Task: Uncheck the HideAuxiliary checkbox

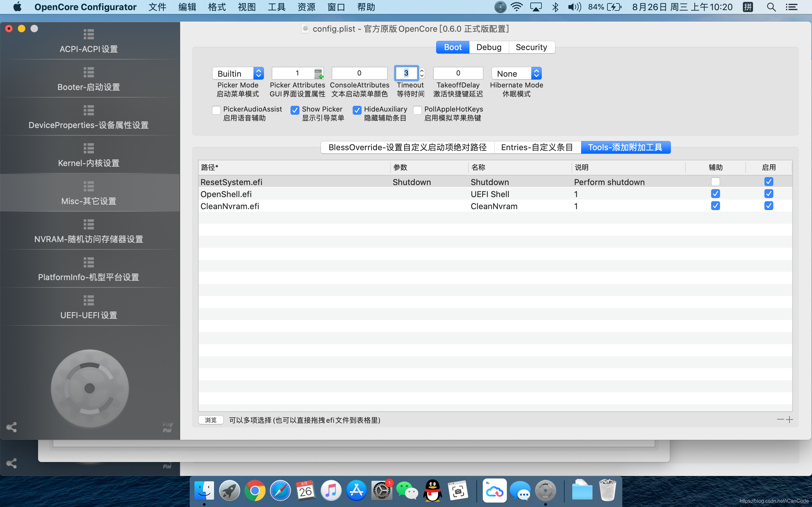Action: (357, 110)
